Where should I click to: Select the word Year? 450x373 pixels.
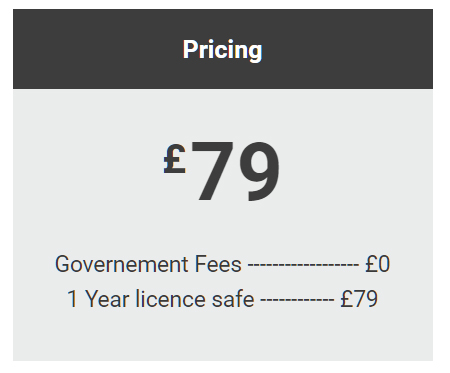pos(107,299)
